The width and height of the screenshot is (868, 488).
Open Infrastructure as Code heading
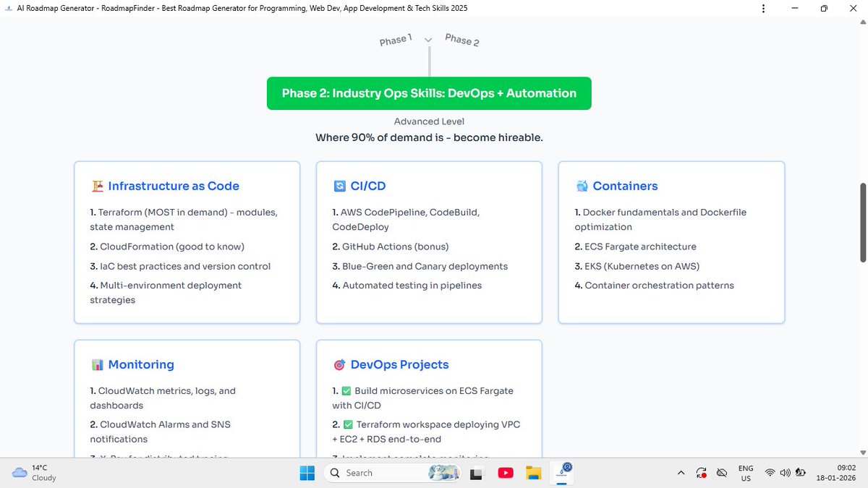point(174,186)
